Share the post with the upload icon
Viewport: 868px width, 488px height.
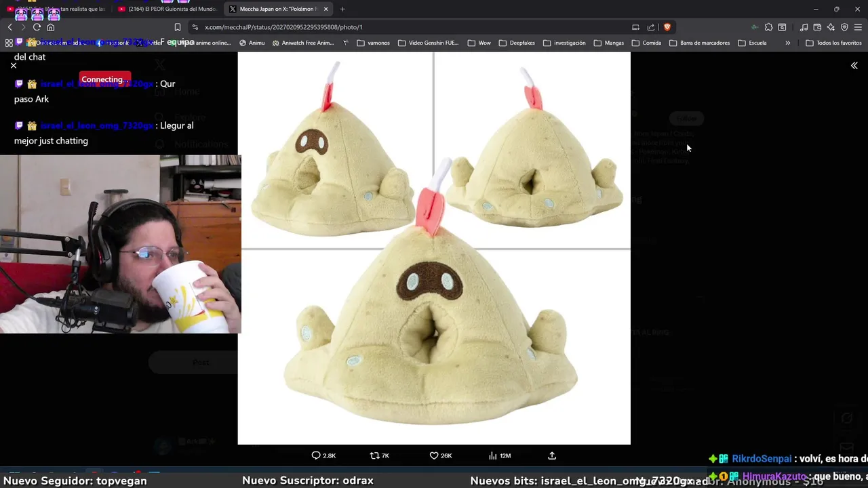pyautogui.click(x=552, y=455)
